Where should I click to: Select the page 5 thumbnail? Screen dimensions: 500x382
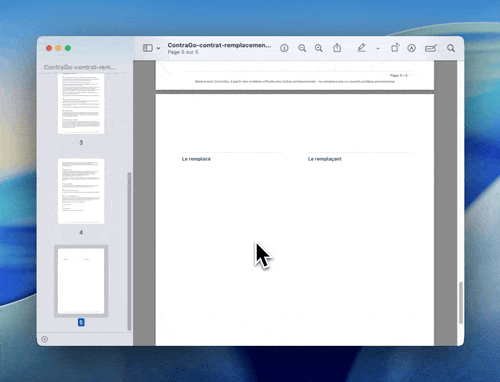(x=81, y=281)
